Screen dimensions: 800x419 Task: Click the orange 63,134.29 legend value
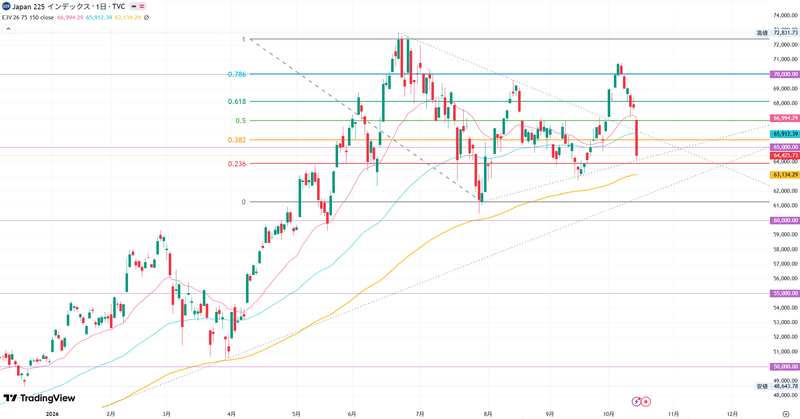pyautogui.click(x=128, y=17)
